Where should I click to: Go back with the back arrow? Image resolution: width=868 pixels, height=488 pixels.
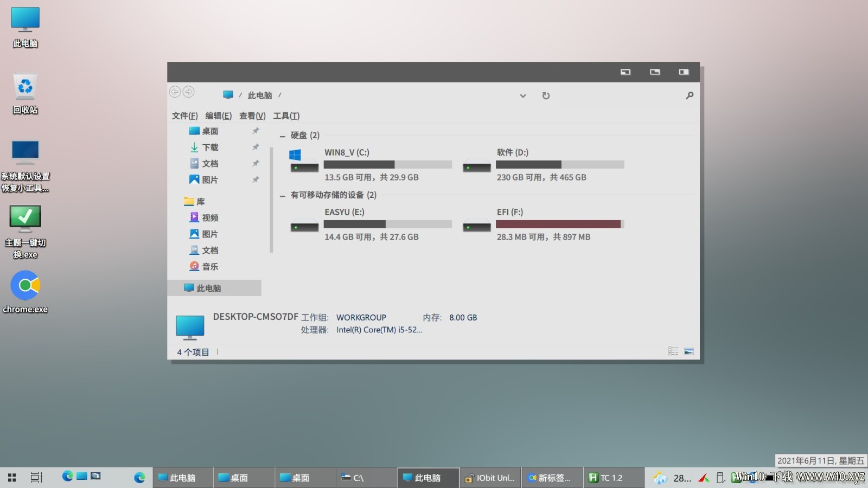coord(175,92)
